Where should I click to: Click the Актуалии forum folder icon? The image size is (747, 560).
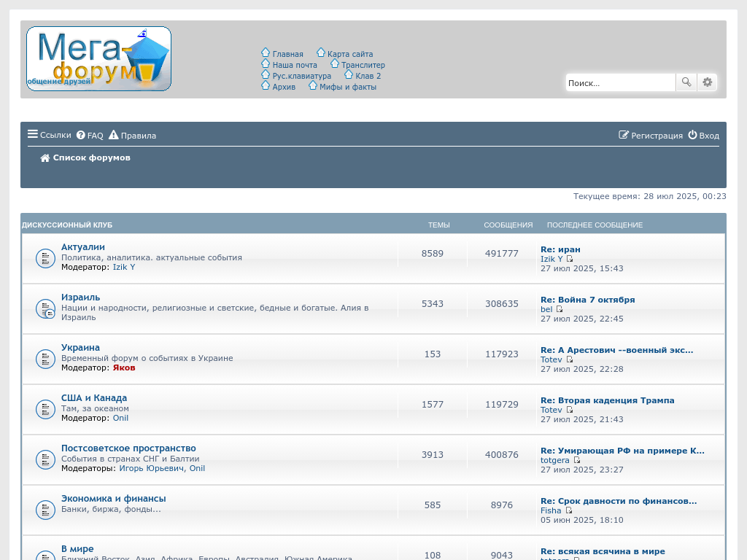(x=46, y=258)
